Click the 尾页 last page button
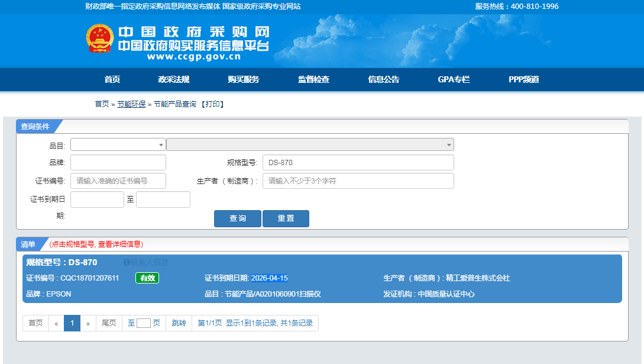This screenshot has width=644, height=364. click(109, 323)
